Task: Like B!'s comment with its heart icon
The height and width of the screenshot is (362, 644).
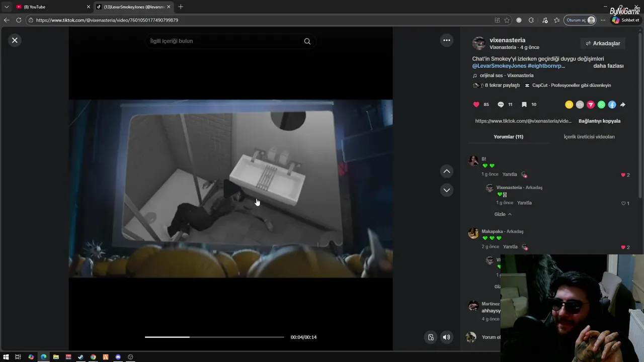Action: coord(623,175)
